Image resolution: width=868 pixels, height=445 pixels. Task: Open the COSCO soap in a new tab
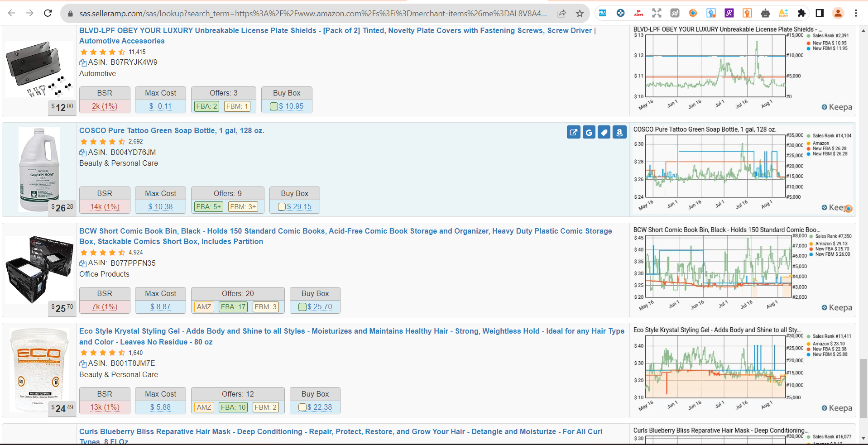(574, 132)
